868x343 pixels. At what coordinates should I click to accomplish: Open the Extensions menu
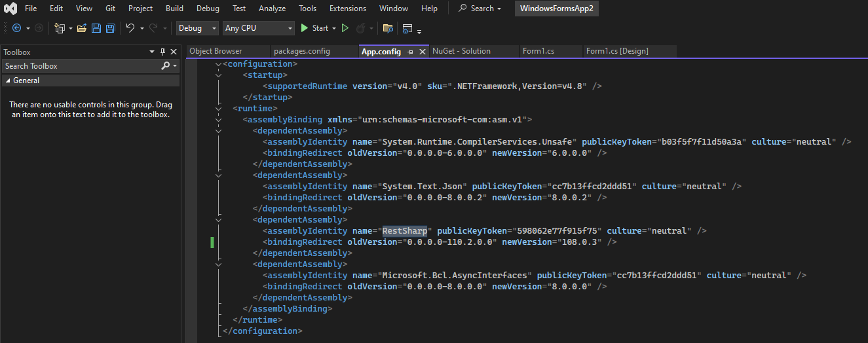(x=348, y=9)
